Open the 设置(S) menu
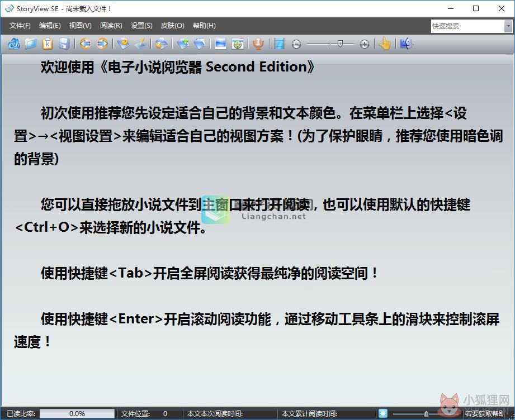This screenshot has height=420, width=515. tap(141, 26)
